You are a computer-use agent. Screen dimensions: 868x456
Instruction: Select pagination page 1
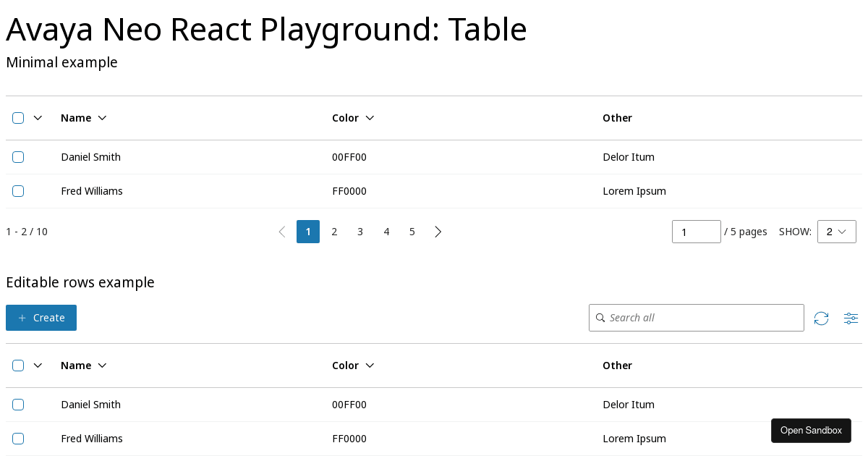[x=308, y=232]
